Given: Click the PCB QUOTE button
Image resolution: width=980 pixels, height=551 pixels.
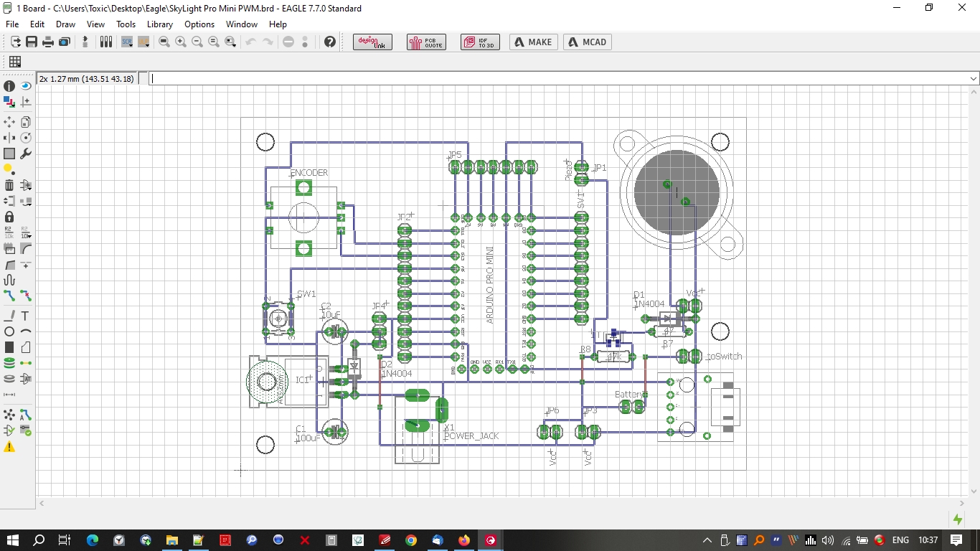Looking at the screenshot, I should click(x=426, y=42).
